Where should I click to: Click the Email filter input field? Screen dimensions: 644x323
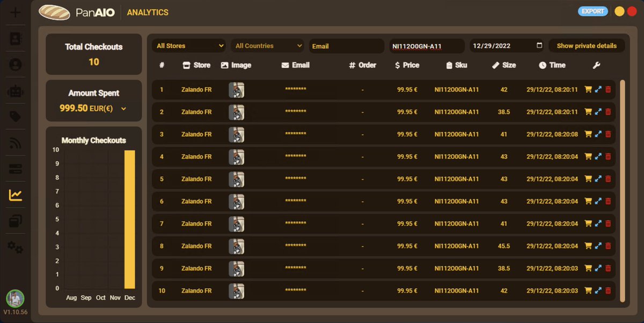click(x=346, y=46)
